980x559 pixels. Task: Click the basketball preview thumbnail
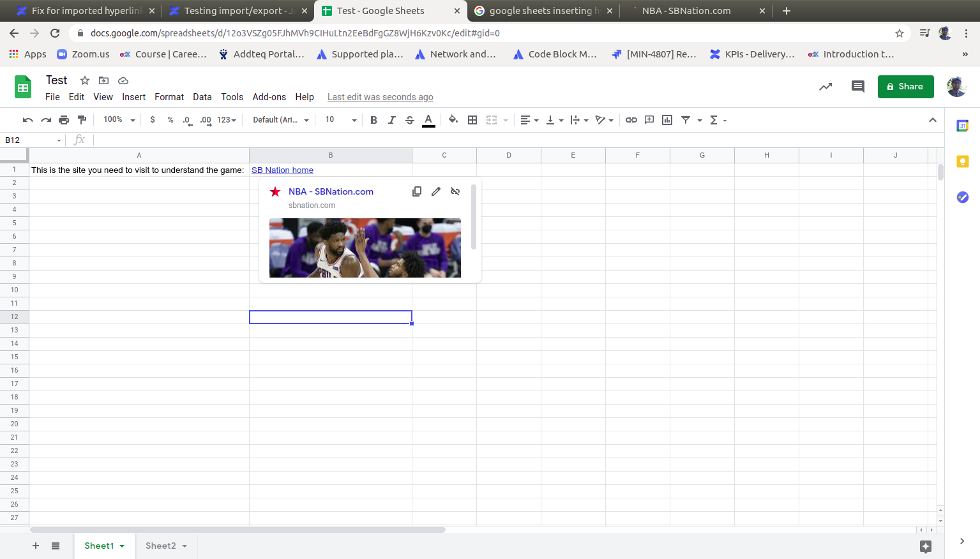click(365, 248)
